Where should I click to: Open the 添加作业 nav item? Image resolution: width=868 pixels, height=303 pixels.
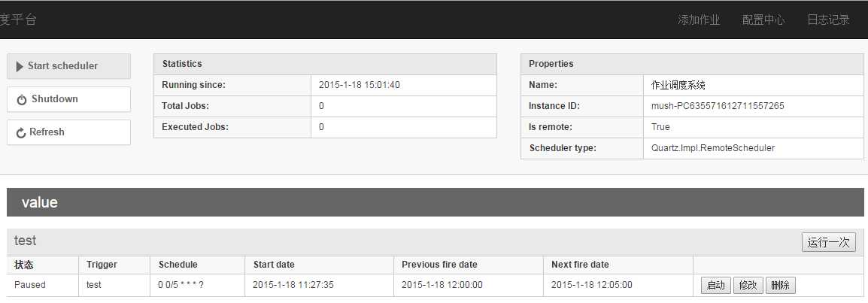(699, 20)
